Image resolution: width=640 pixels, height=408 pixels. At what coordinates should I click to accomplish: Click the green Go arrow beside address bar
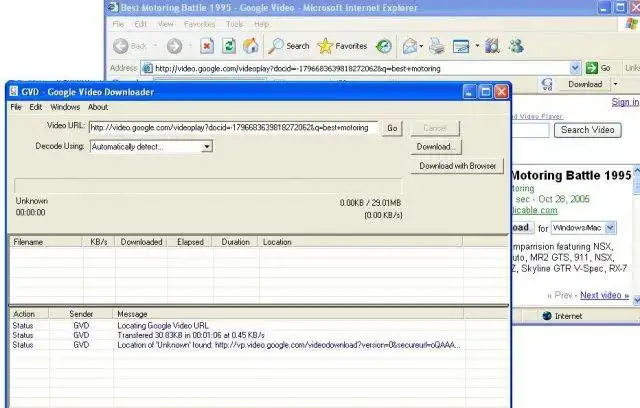(x=591, y=68)
